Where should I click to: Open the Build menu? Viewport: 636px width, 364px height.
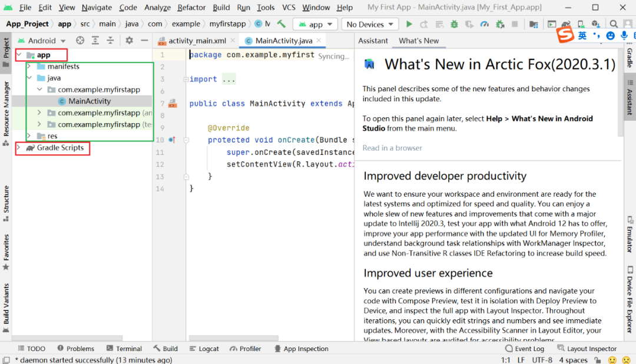(x=221, y=7)
